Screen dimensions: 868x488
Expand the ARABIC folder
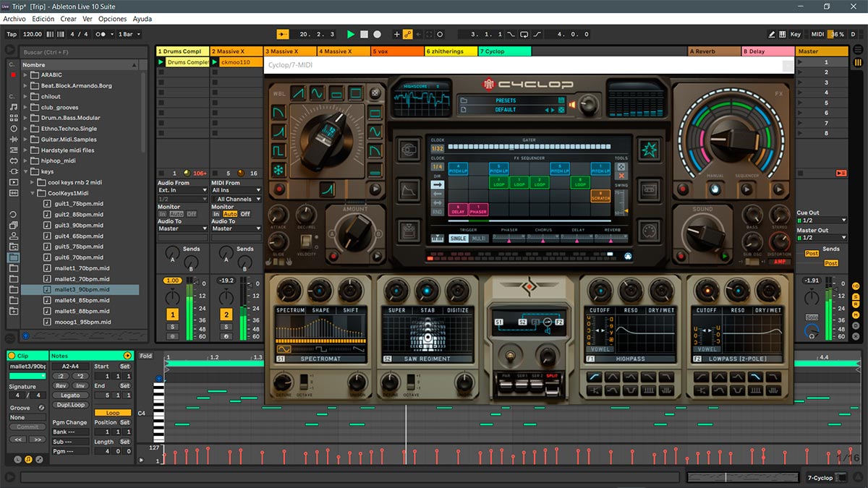25,74
